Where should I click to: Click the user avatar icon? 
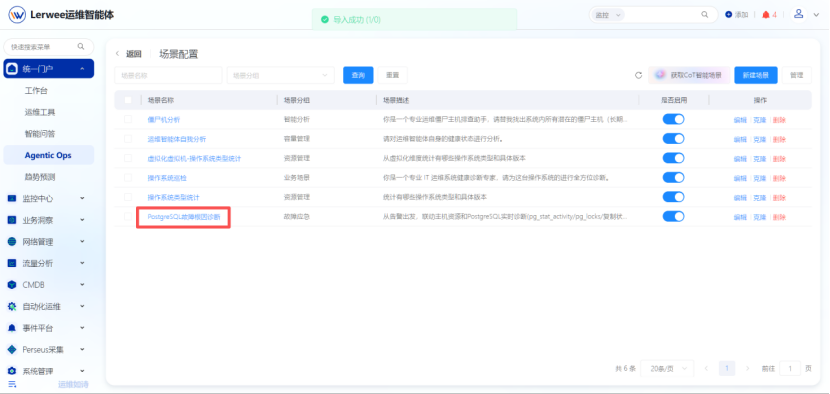(799, 14)
